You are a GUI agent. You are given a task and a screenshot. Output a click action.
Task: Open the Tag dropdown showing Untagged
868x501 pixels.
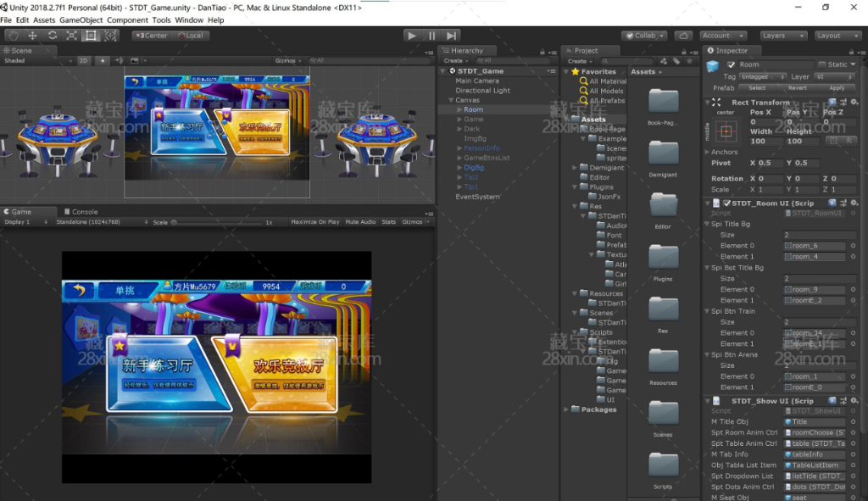[x=761, y=76]
